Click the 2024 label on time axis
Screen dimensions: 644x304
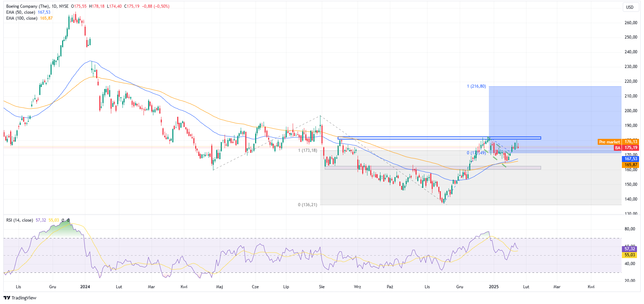85,287
